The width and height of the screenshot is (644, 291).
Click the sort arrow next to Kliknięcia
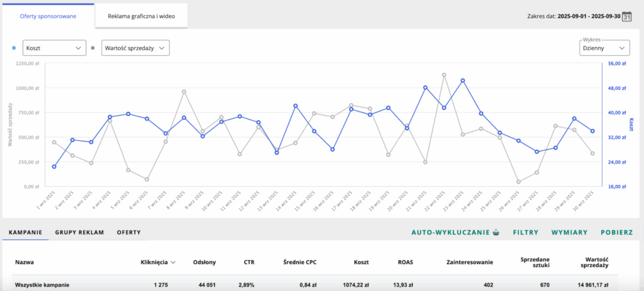point(172,262)
